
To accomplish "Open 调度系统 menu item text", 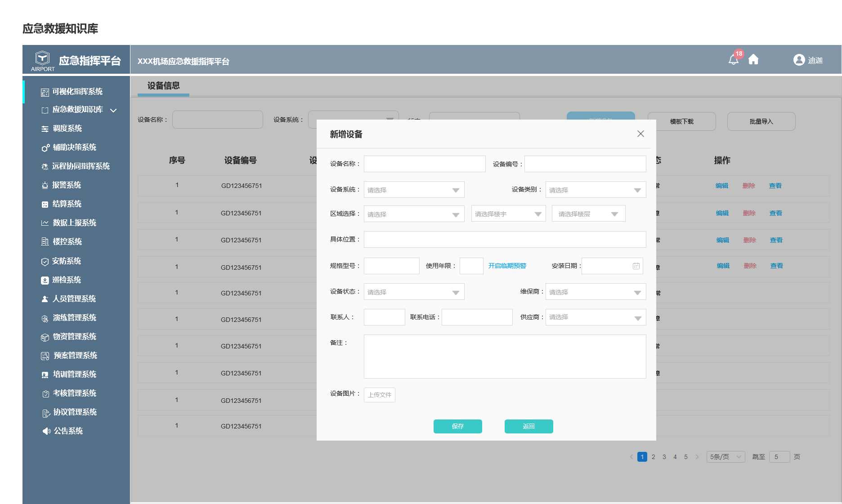I will [x=67, y=129].
